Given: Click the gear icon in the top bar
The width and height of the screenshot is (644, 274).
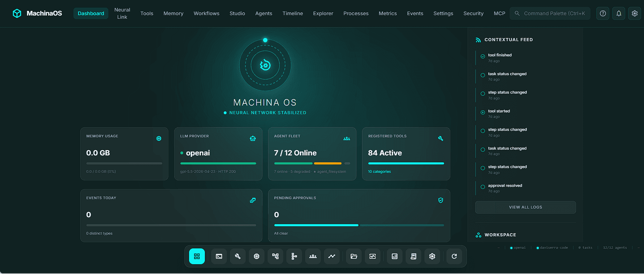Looking at the screenshot, I should pos(635,13).
